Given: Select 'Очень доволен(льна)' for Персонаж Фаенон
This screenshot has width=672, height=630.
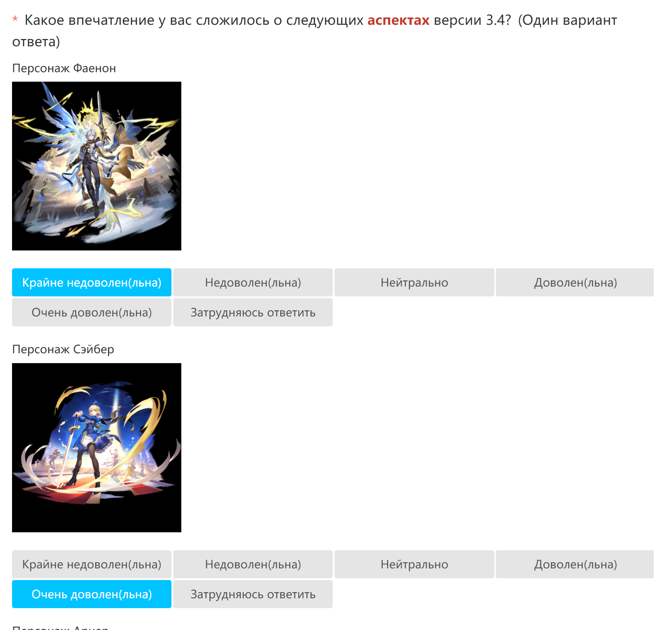Looking at the screenshot, I should (92, 312).
